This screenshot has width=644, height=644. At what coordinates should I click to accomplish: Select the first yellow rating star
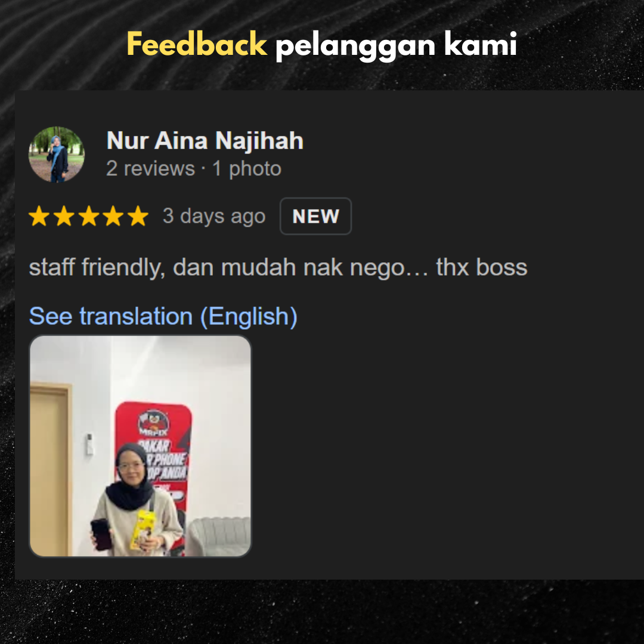click(x=39, y=216)
